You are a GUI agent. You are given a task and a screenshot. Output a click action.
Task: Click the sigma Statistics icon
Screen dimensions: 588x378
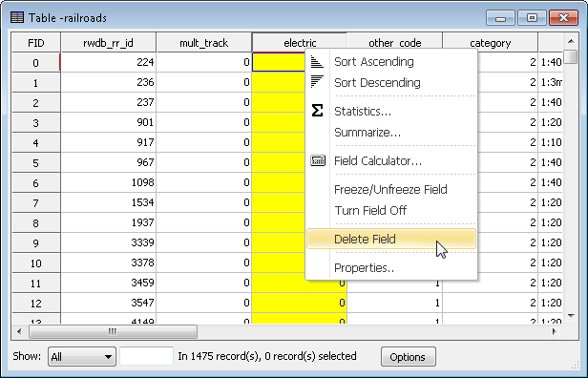317,111
